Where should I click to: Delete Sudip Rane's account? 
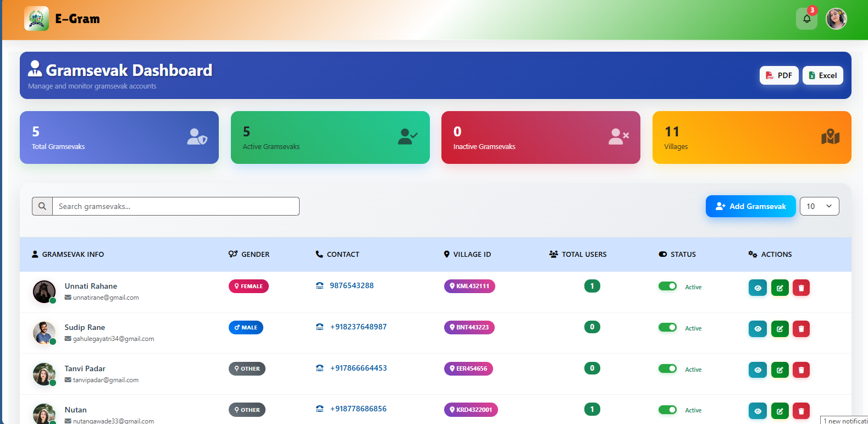point(801,329)
